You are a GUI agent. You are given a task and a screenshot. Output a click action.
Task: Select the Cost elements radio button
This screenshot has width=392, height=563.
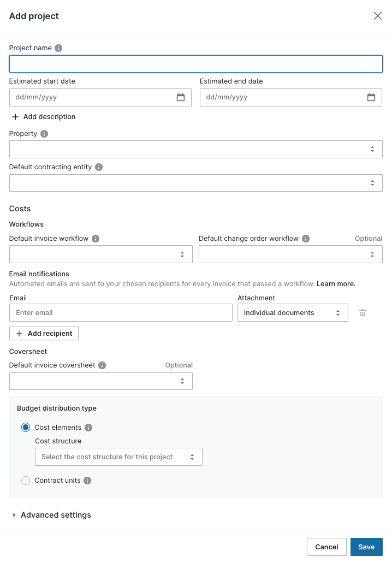pyautogui.click(x=26, y=427)
